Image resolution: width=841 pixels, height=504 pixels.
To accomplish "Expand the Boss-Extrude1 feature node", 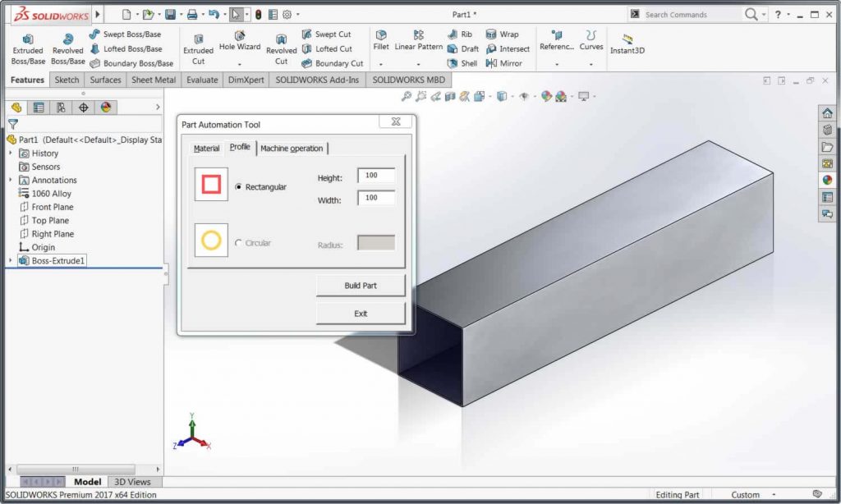I will tap(10, 260).
